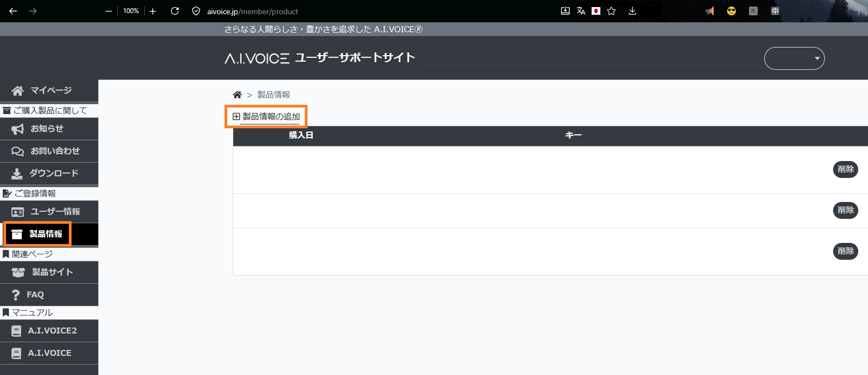Open マイページ in the sidebar
Image resolution: width=868 pixels, height=375 pixels.
[49, 91]
